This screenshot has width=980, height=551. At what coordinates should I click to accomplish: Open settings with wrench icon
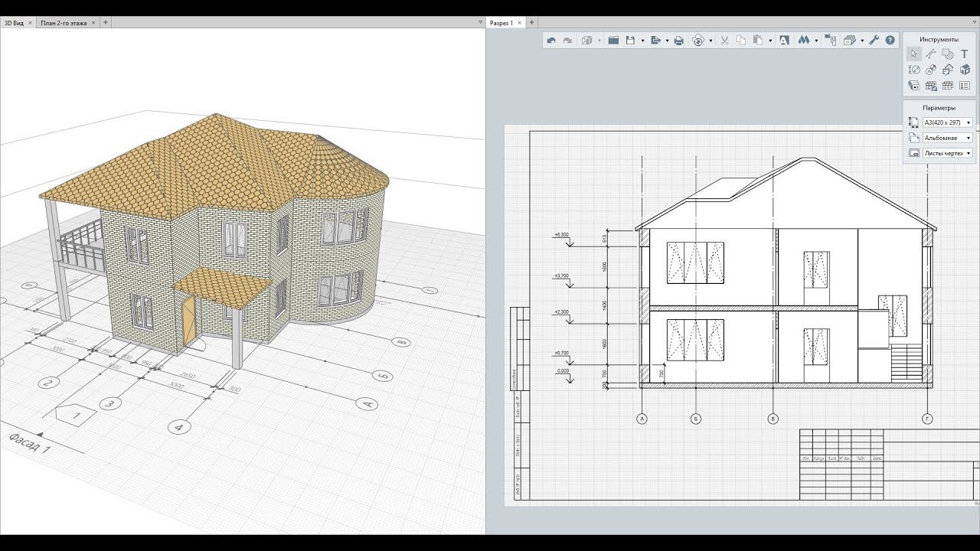click(874, 41)
